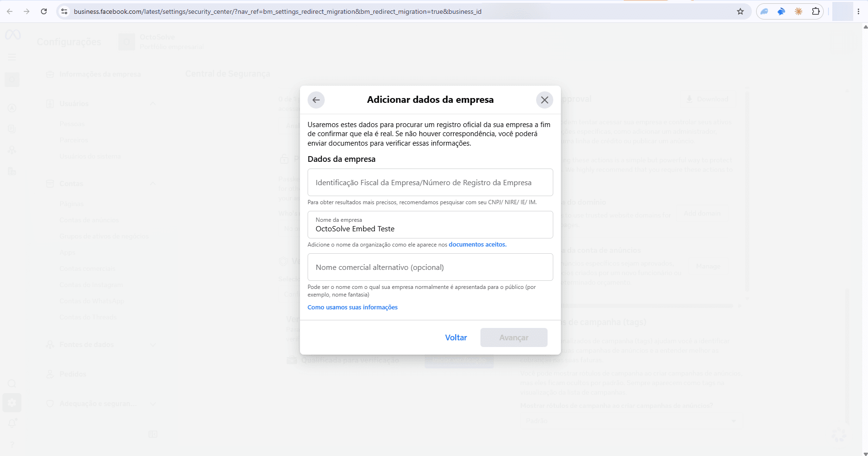Edit the Nome da empresa field
The image size is (868, 456).
[430, 225]
